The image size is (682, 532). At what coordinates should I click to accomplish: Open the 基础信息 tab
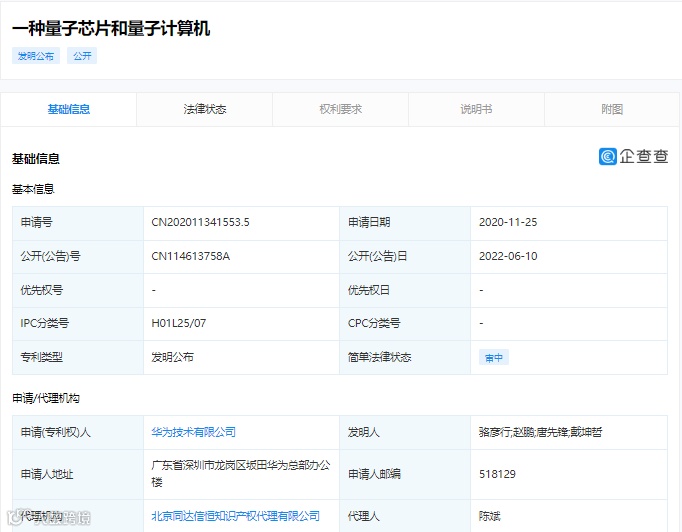tap(69, 109)
